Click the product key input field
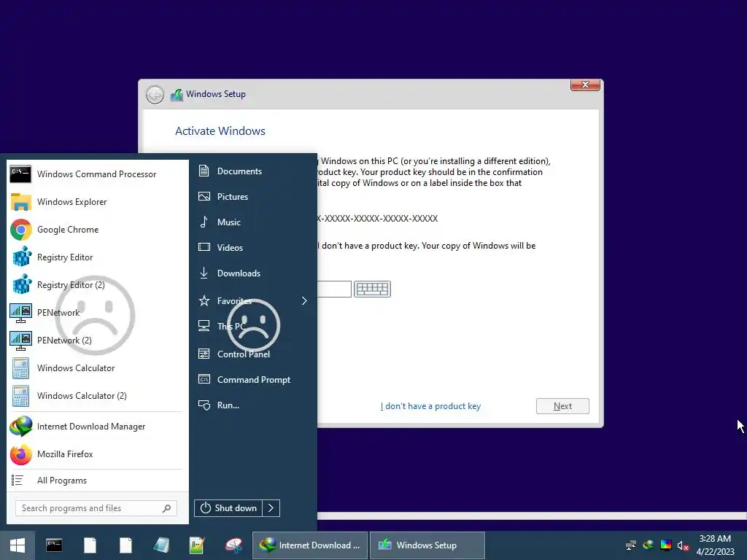 coord(334,289)
